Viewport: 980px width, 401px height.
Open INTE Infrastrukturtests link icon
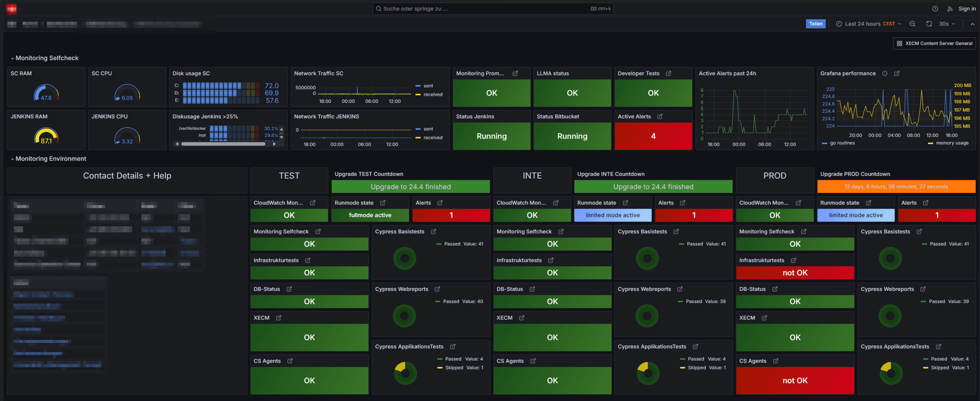[551, 260]
